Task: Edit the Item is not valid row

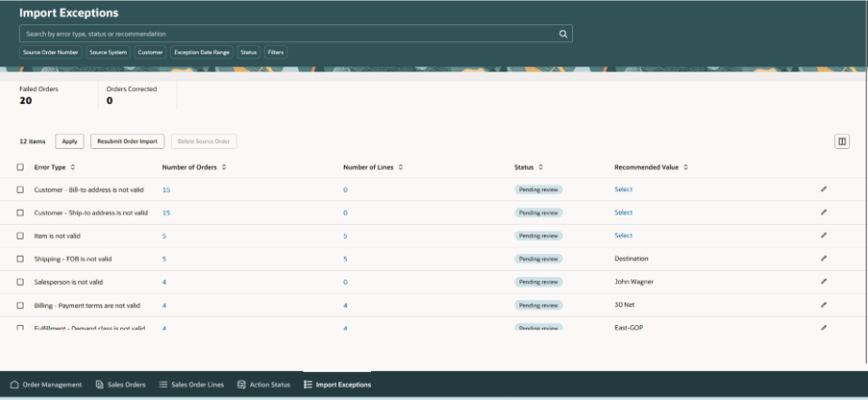Action: coord(824,236)
